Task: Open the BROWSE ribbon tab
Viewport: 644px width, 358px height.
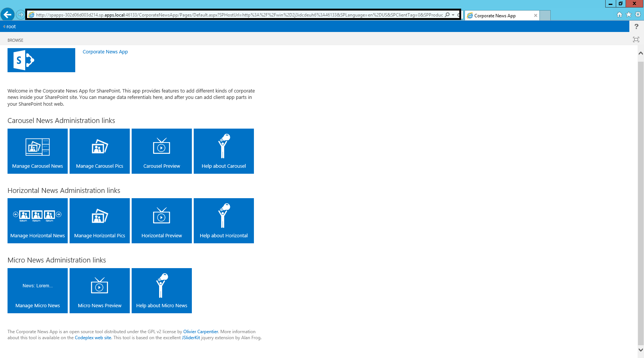Action: 15,40
